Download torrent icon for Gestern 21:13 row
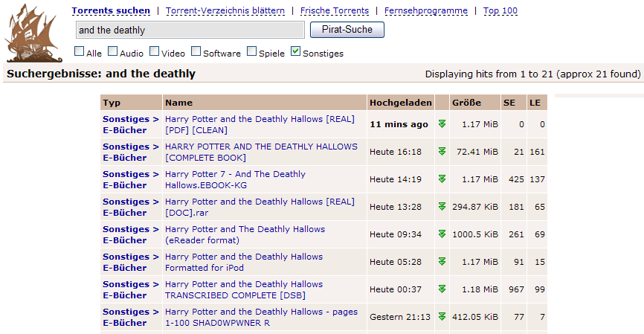Screen dimensions: 644x334 coord(442,317)
